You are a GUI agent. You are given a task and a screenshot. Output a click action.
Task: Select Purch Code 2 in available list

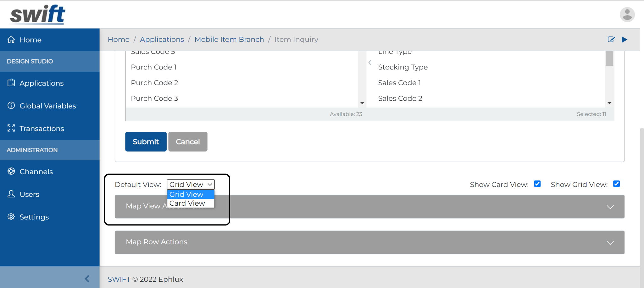(154, 83)
